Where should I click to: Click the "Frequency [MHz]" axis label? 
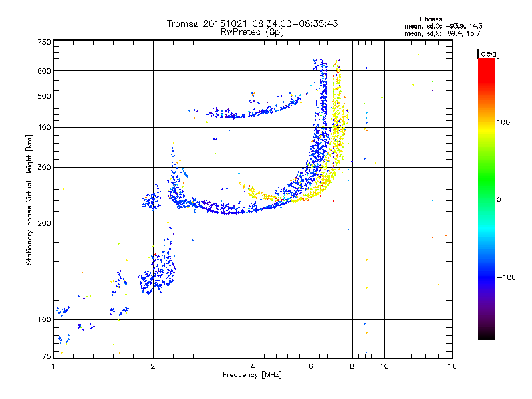252,375
